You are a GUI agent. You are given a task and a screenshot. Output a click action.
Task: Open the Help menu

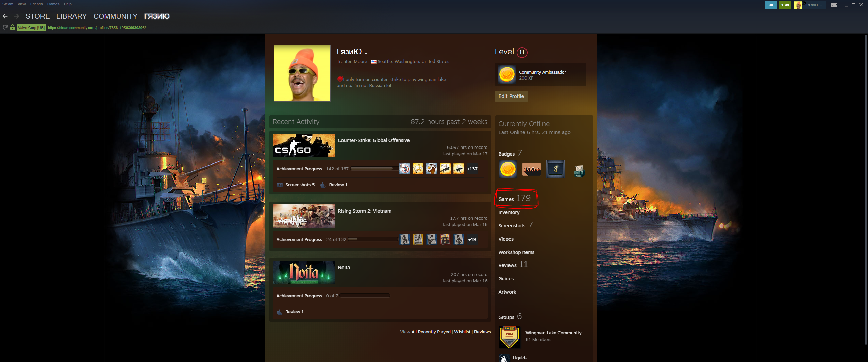68,4
